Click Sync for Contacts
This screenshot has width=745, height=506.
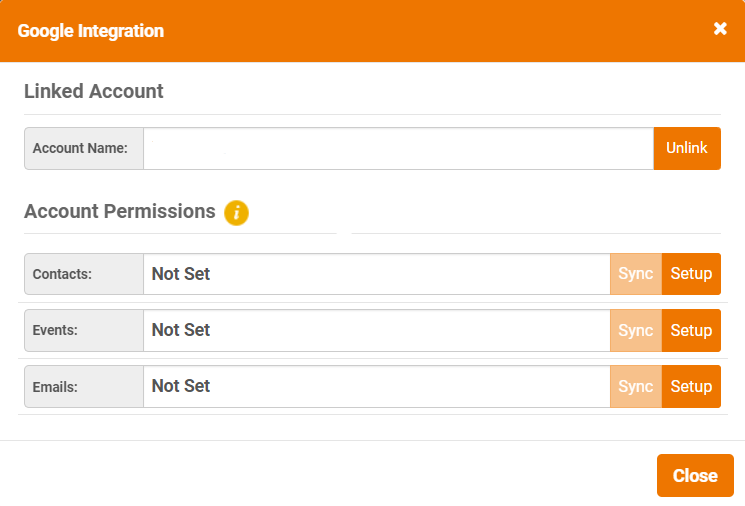(636, 274)
